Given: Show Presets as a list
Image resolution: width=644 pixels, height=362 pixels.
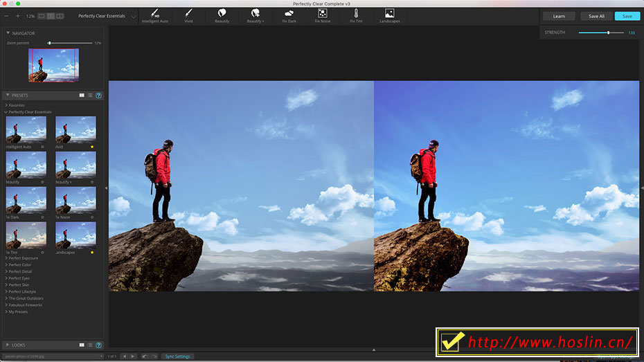Looking at the screenshot, I should point(90,96).
